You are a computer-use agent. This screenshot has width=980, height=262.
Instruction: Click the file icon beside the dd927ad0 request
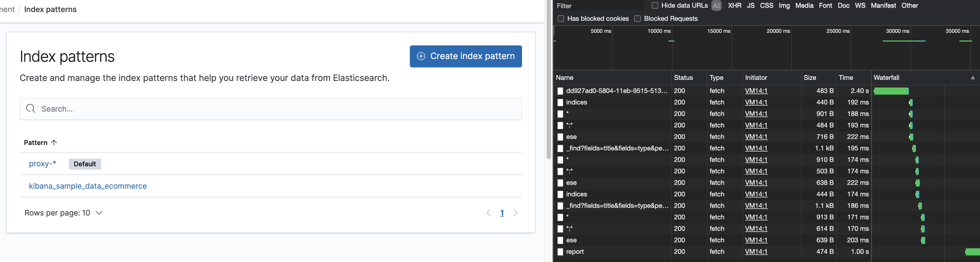point(560,91)
